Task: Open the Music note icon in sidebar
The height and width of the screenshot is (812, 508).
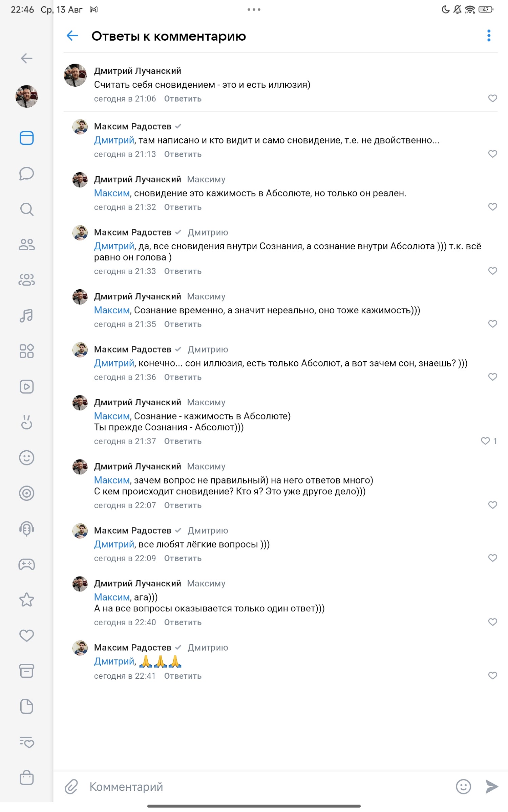Action: [x=26, y=316]
